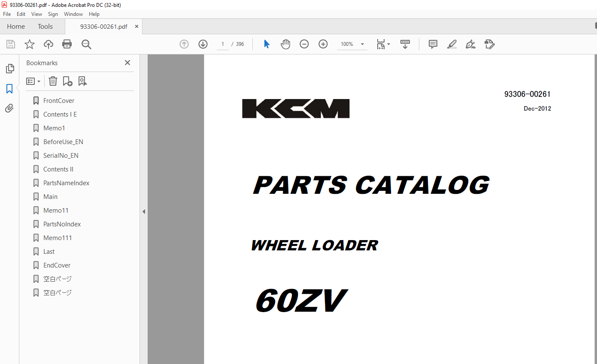Open bookmark options dropdown menu
This screenshot has width=597, height=364.
click(x=33, y=81)
